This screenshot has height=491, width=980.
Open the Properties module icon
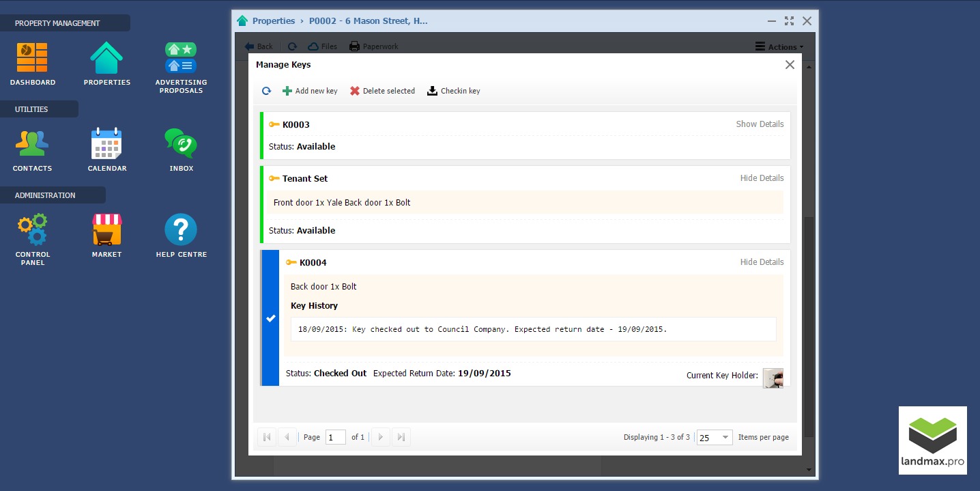point(106,58)
